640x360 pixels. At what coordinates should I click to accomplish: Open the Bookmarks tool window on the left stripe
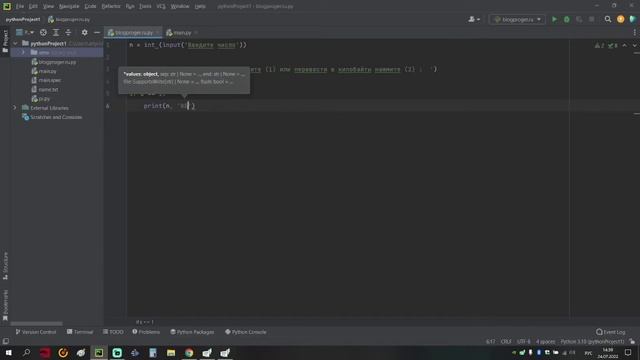5,305
